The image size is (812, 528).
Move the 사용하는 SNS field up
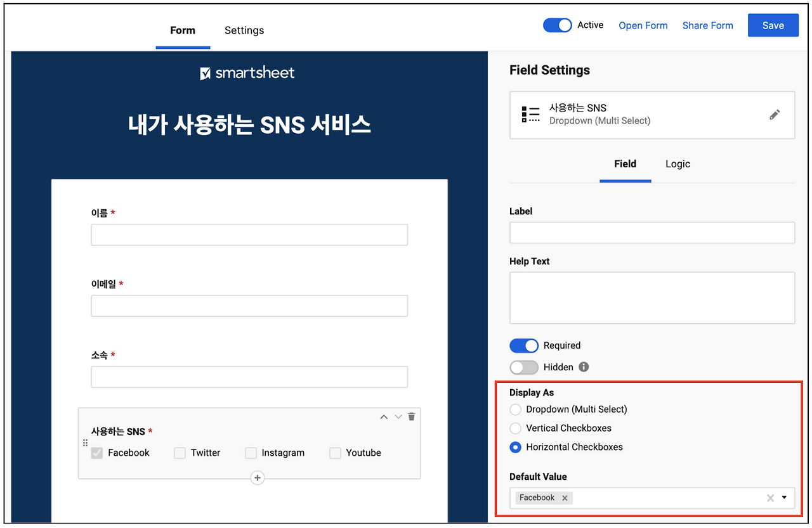[384, 417]
